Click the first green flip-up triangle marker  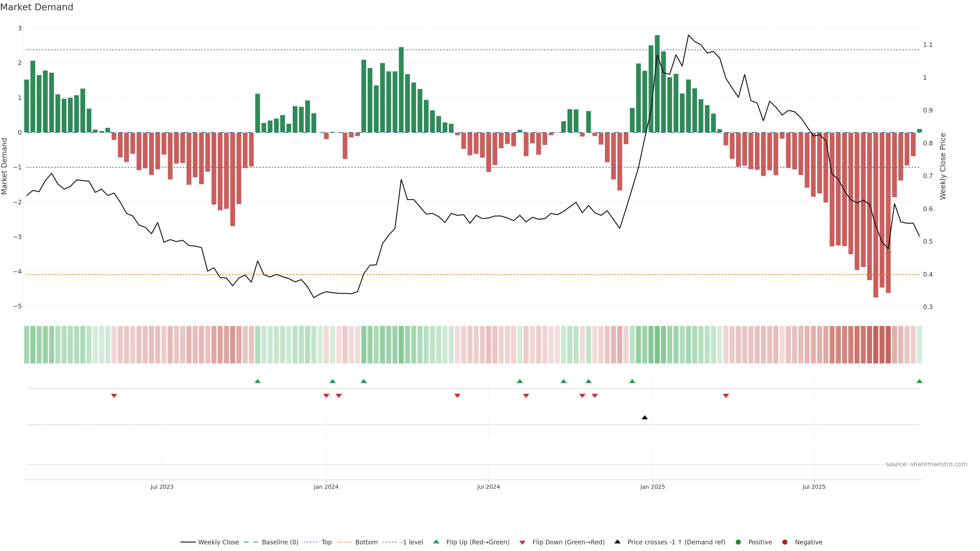258,381
